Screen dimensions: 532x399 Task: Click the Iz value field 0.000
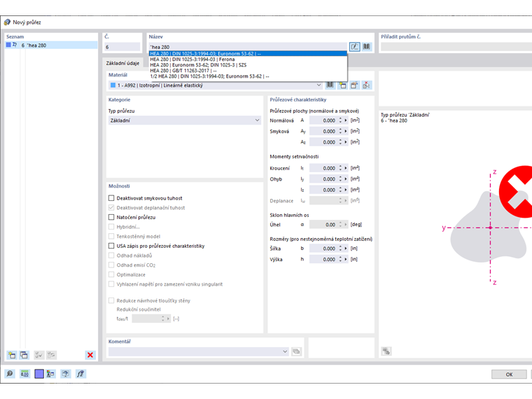coord(323,190)
